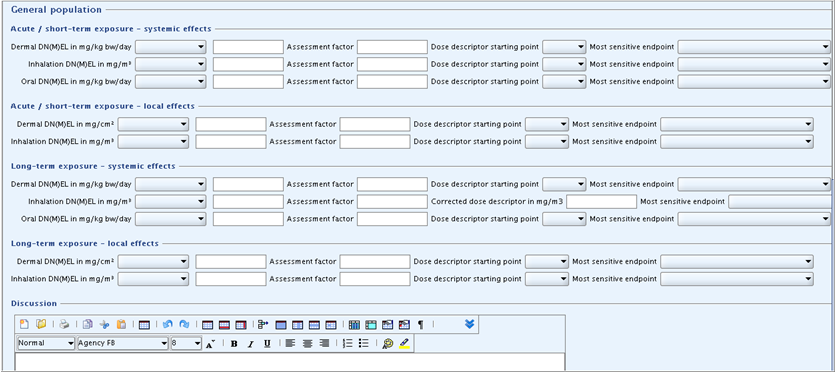
Task: Click Acute systemic Inhalation assessment factor field
Action: point(392,64)
